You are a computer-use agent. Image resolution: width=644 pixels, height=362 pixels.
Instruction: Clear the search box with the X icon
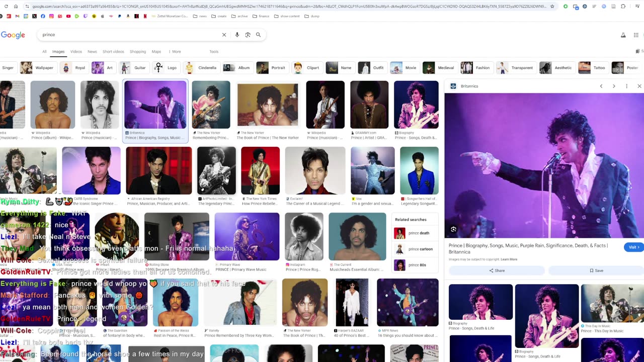click(224, 35)
